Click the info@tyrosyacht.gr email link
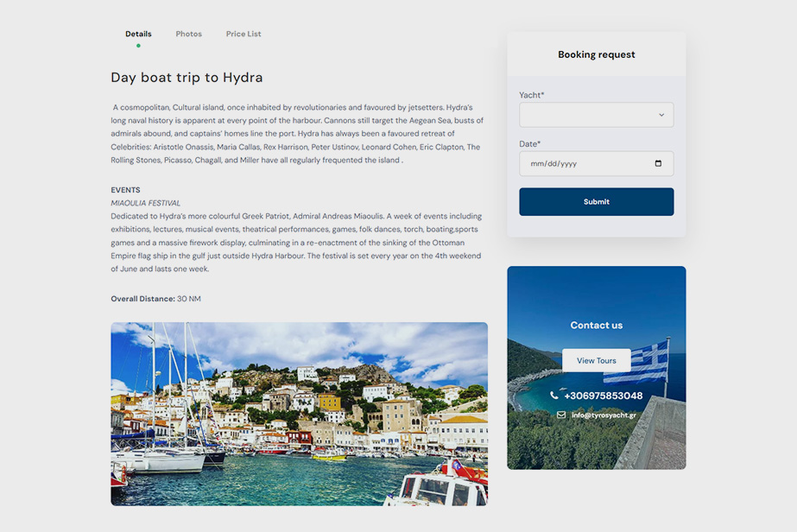This screenshot has width=797, height=532. [604, 415]
